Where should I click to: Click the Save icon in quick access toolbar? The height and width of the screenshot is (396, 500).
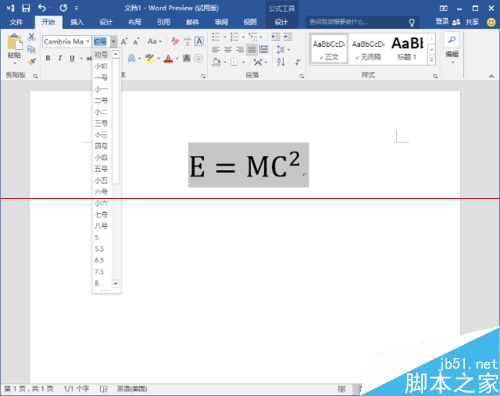coord(26,8)
